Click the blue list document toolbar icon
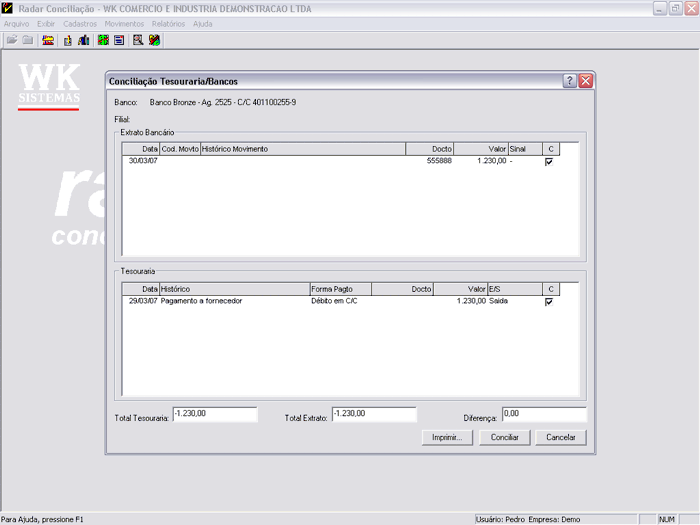The image size is (700, 525). 118,40
